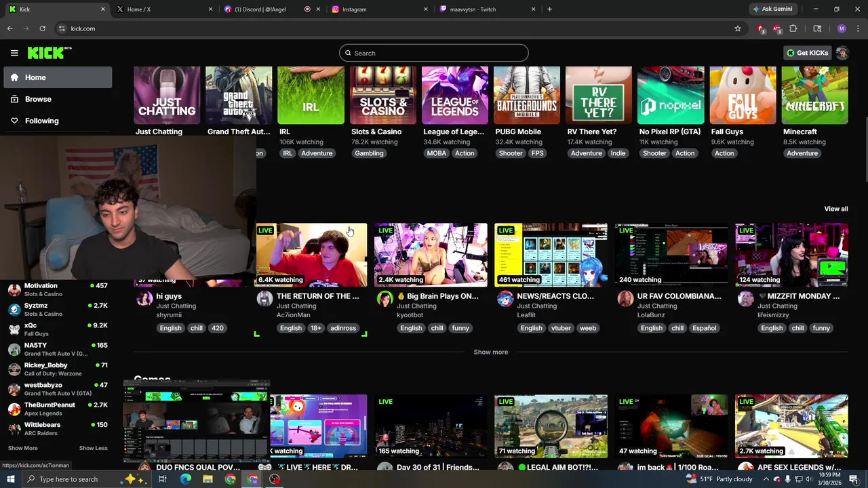The height and width of the screenshot is (488, 868).
Task: Launch Microsoft Edge from the taskbar
Action: point(185,479)
